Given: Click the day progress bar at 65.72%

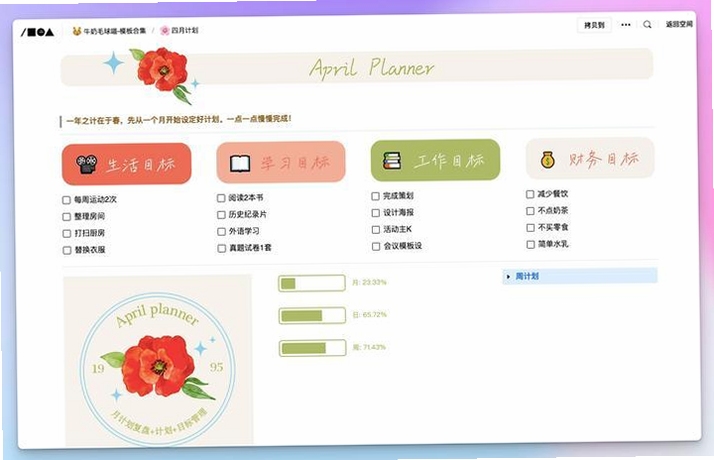Looking at the screenshot, I should pos(312,316).
